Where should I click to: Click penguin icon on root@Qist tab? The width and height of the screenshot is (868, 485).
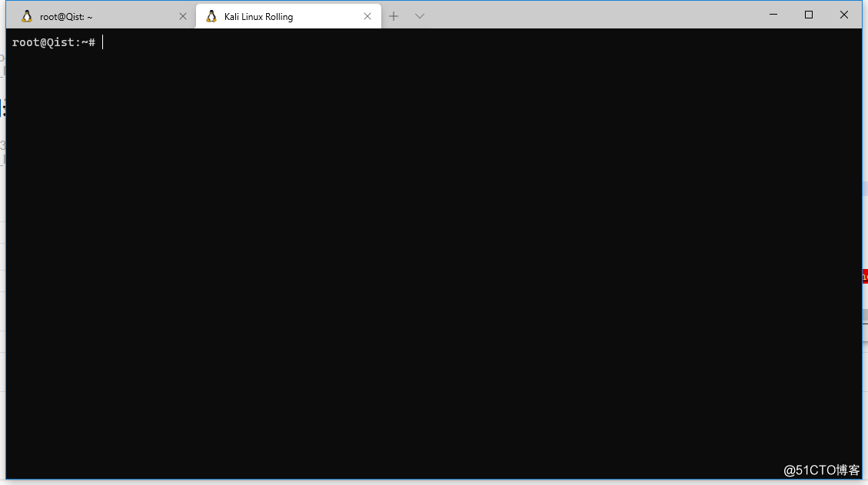pos(27,17)
